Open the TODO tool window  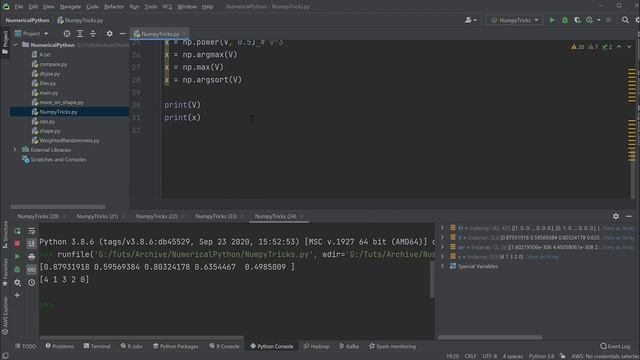[26, 346]
